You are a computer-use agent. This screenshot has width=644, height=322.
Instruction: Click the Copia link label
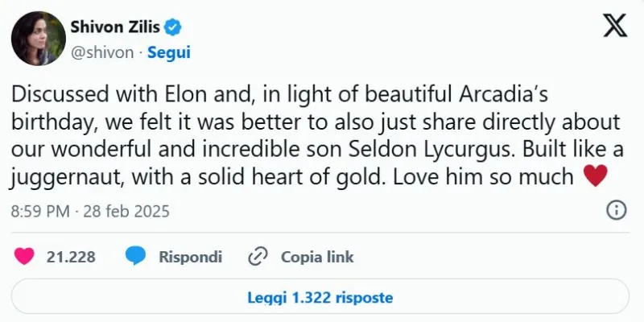(317, 258)
